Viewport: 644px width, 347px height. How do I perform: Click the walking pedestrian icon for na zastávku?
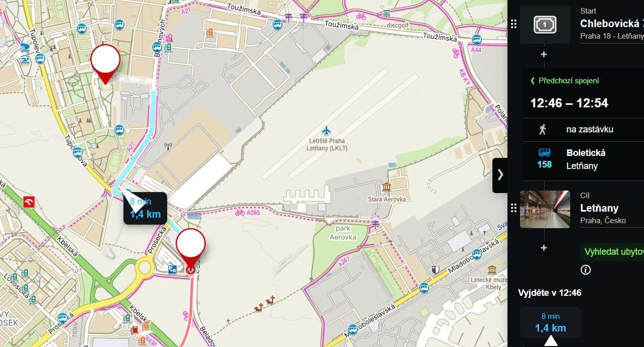(542, 129)
